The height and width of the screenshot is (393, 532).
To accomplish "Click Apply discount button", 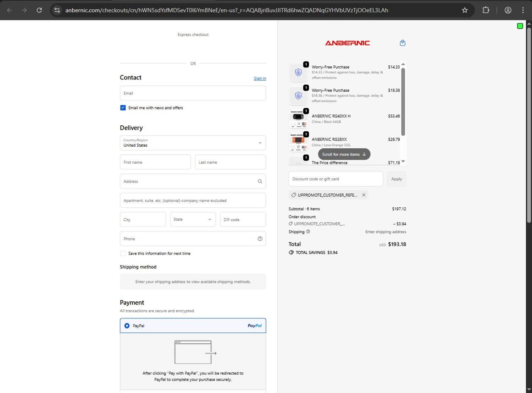I will 397,179.
